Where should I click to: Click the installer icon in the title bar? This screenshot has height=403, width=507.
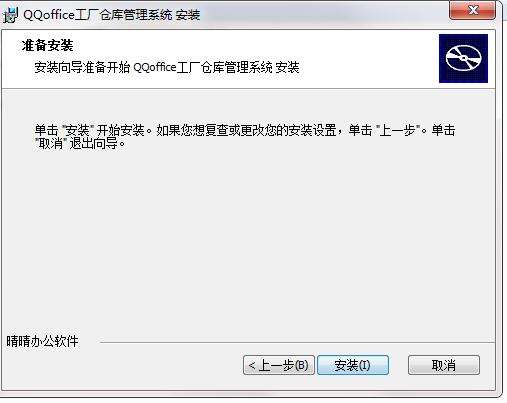(x=10, y=15)
